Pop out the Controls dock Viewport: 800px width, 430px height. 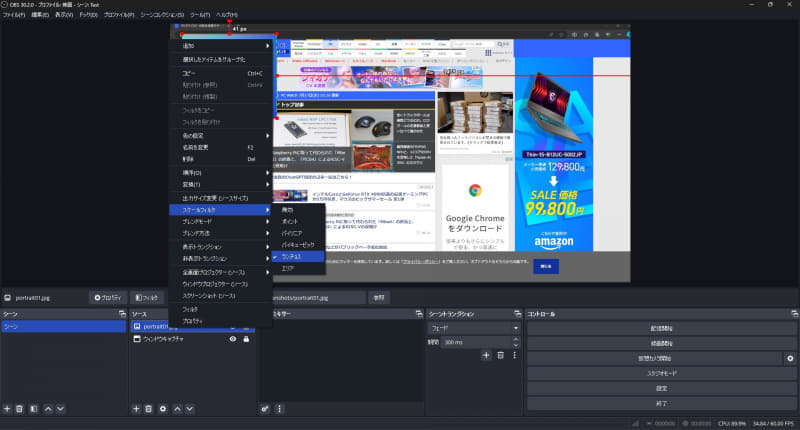pyautogui.click(x=794, y=314)
